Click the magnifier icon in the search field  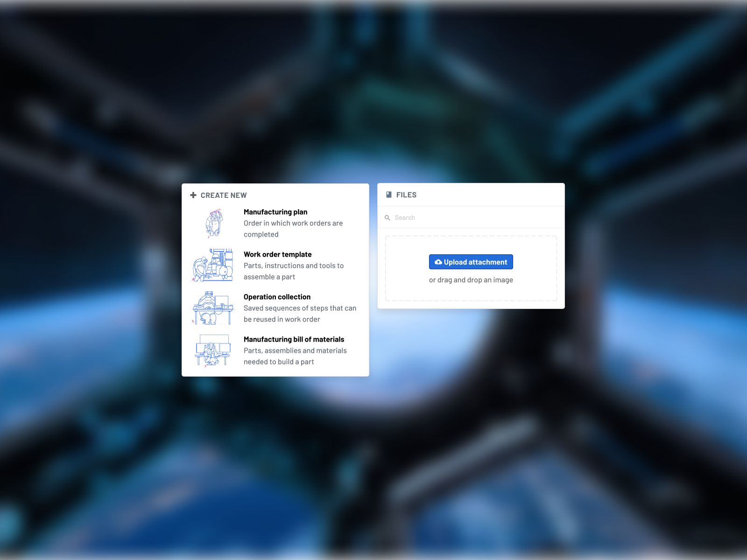pos(388,217)
